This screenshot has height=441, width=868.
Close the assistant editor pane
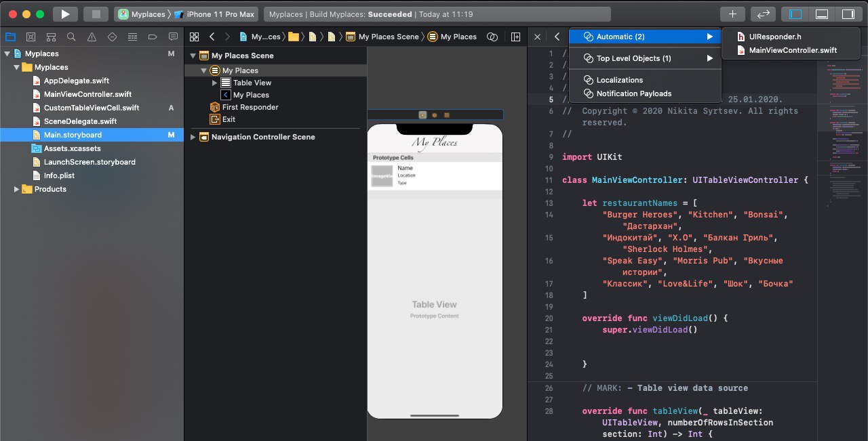[537, 37]
